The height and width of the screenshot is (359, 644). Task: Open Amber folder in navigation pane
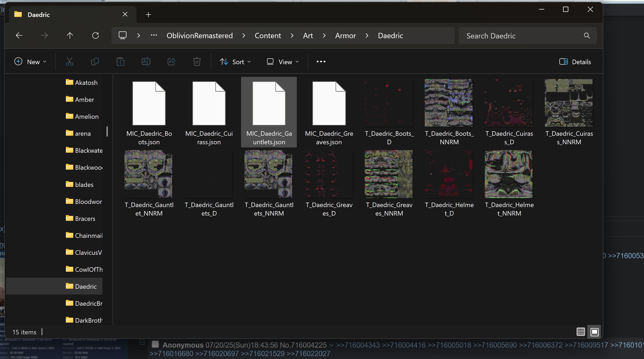click(80, 99)
